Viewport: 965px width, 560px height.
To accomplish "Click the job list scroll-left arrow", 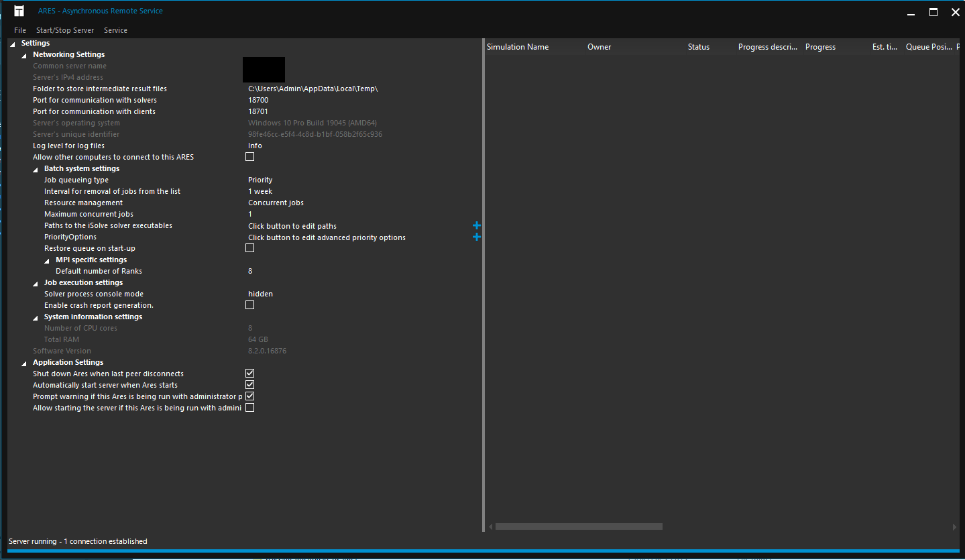I will pos(490,526).
